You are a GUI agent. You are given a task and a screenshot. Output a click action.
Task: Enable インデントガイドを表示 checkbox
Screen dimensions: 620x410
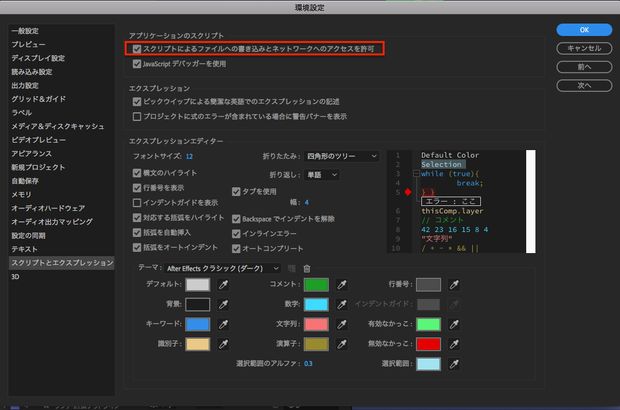click(137, 203)
